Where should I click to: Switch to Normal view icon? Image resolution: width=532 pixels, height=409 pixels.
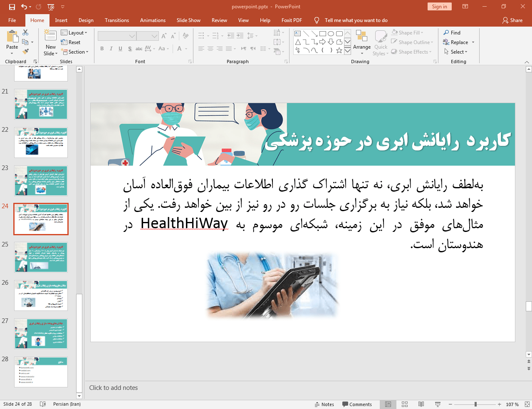(x=388, y=404)
